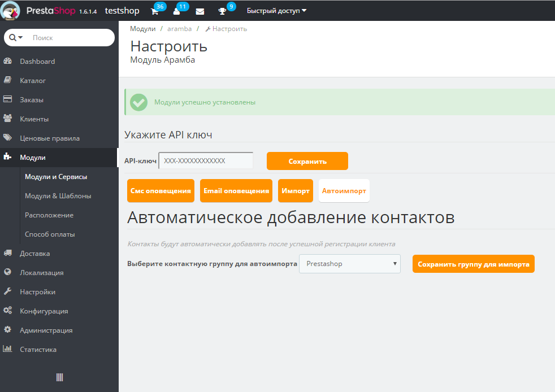This screenshot has height=392, width=555.
Task: Switch to the Импорт tab
Action: (x=296, y=191)
